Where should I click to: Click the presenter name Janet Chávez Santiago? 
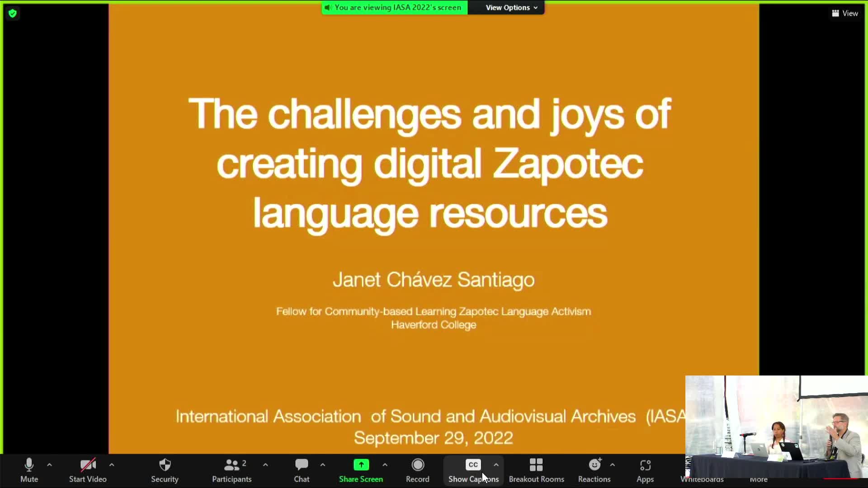[x=434, y=280]
